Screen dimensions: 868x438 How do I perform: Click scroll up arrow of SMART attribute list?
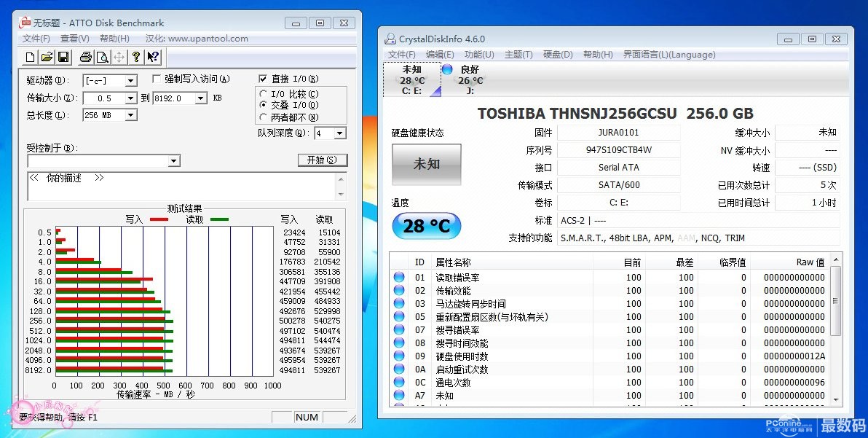pos(836,259)
